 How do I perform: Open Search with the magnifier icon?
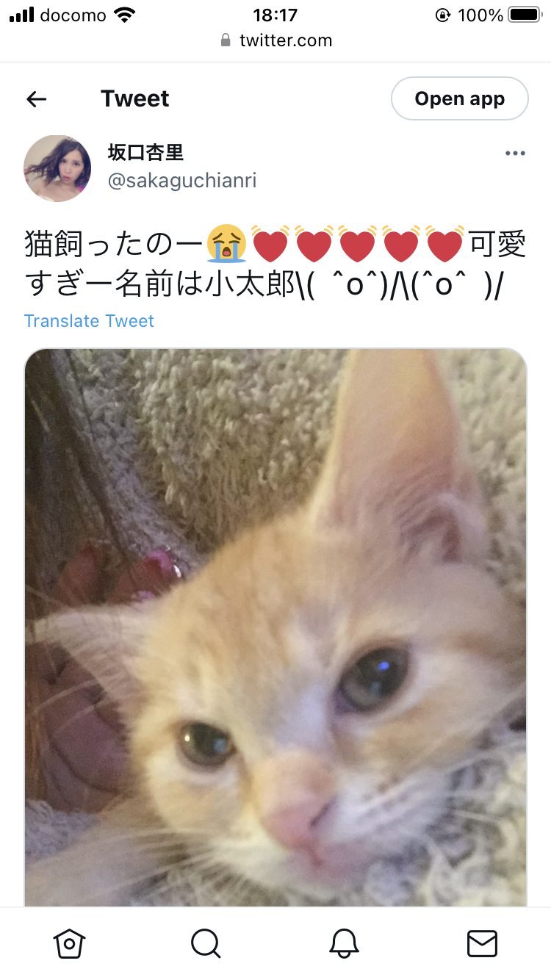click(206, 943)
